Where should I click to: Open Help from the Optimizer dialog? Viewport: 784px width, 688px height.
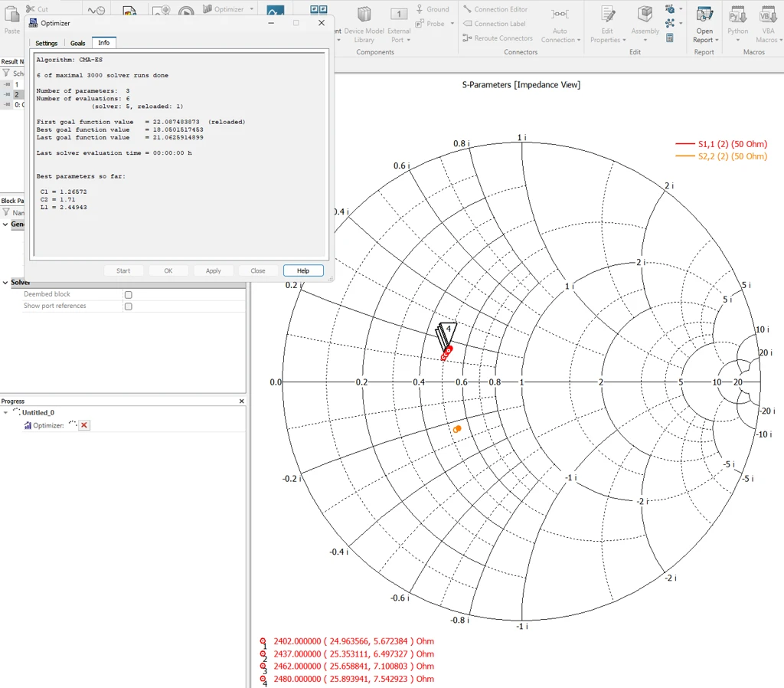click(303, 270)
